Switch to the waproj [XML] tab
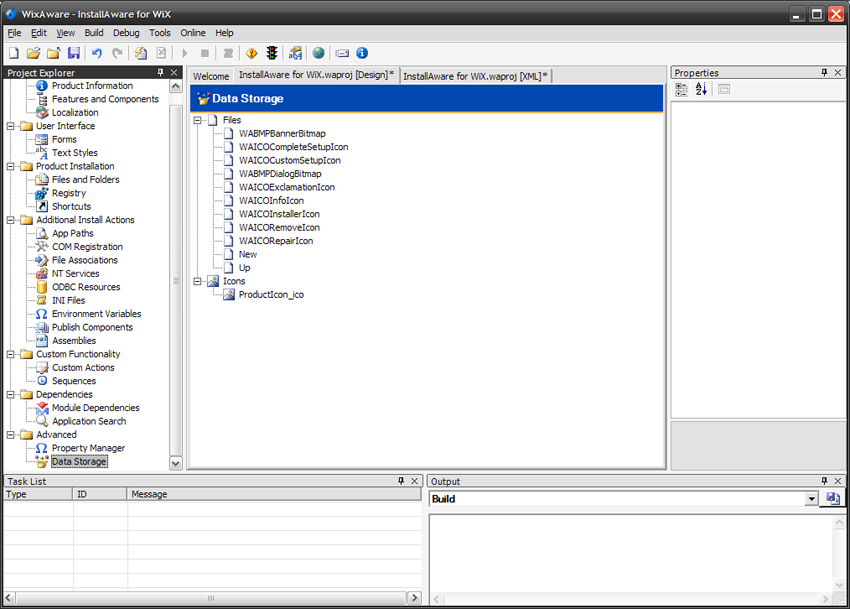Screen dimensions: 850x609 tap(475, 76)
